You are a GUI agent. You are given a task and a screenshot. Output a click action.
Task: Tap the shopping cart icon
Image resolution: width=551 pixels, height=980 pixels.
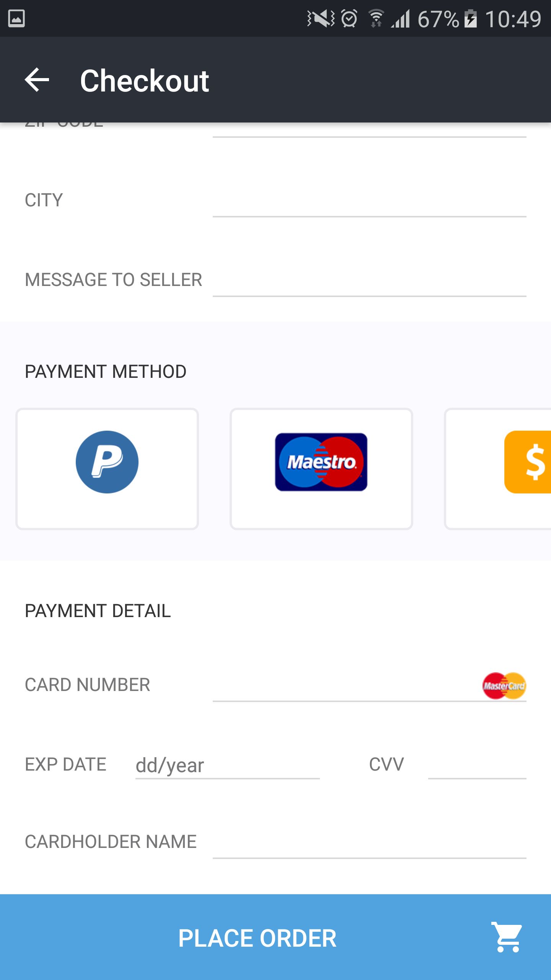pos(507,937)
